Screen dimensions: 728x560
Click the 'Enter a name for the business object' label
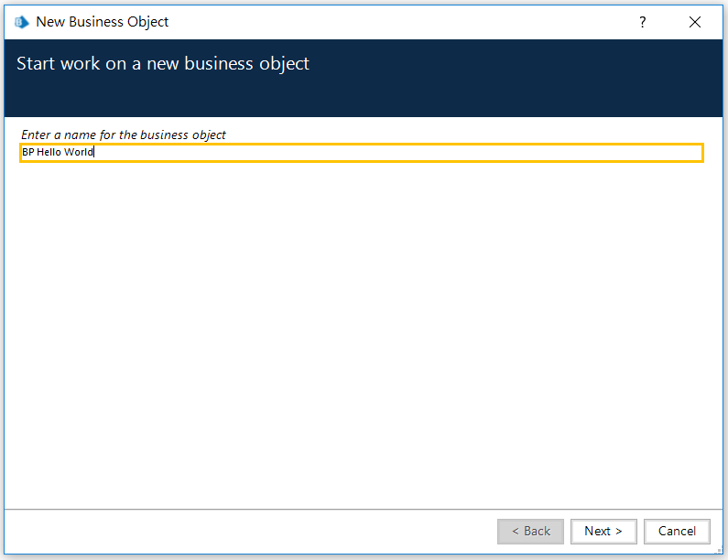(124, 135)
